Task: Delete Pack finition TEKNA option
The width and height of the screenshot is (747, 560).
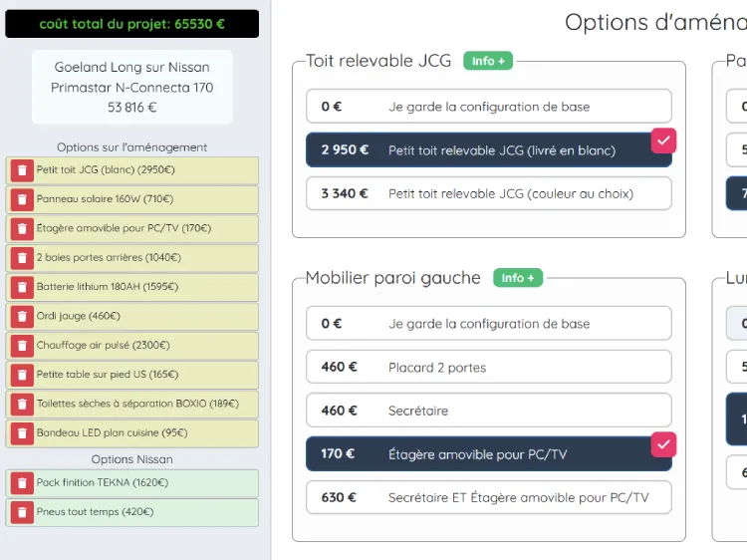Action: pyautogui.click(x=22, y=483)
